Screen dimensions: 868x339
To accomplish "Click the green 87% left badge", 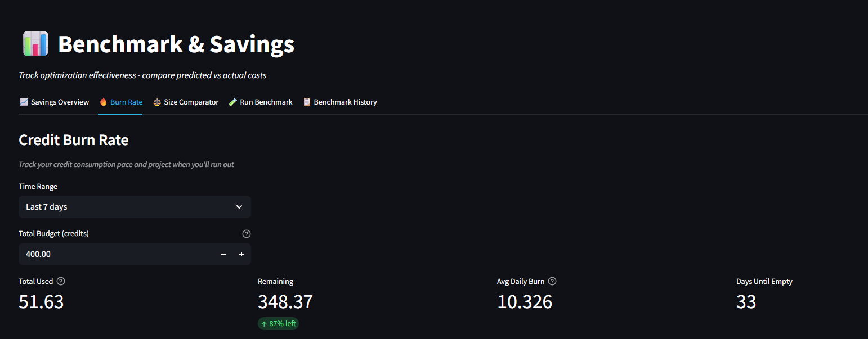I will (278, 323).
